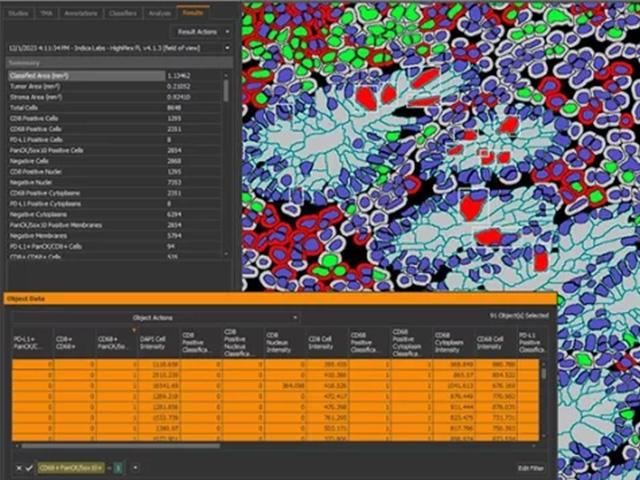640x480 pixels.
Task: Switch to the Annotations tab
Action: point(80,13)
